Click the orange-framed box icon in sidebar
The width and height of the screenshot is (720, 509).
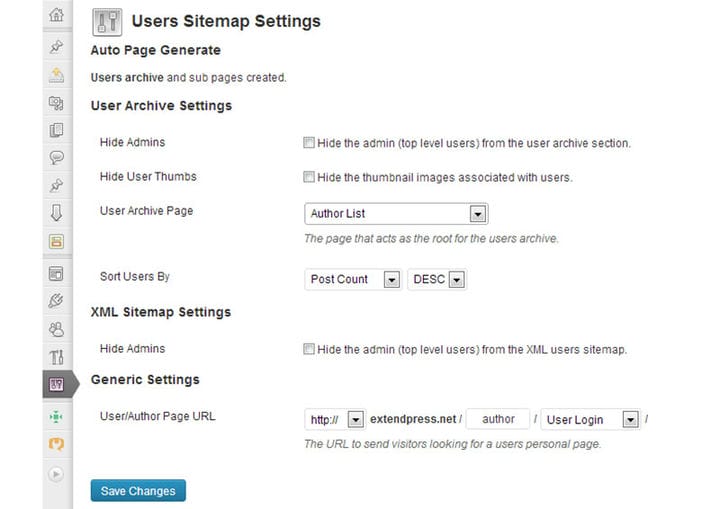point(56,241)
